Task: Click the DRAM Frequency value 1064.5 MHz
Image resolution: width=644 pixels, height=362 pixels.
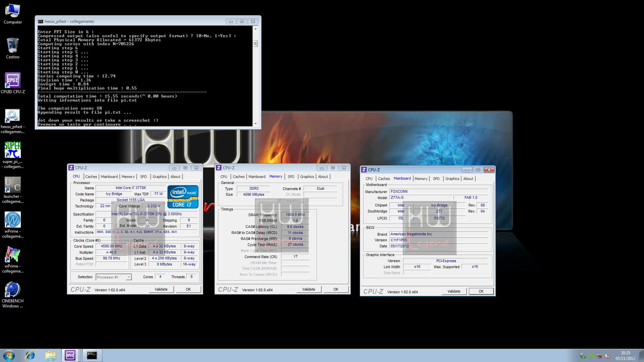Action: click(x=295, y=215)
